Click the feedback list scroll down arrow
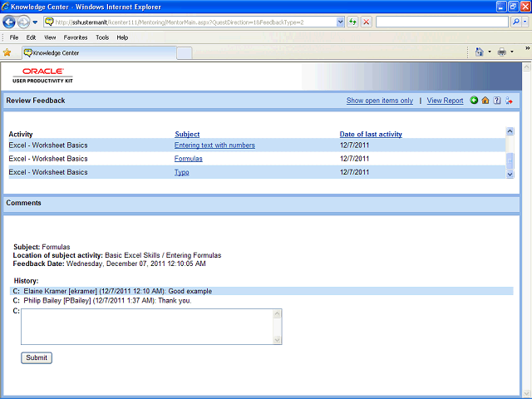Image resolution: width=532 pixels, height=399 pixels. pos(510,175)
